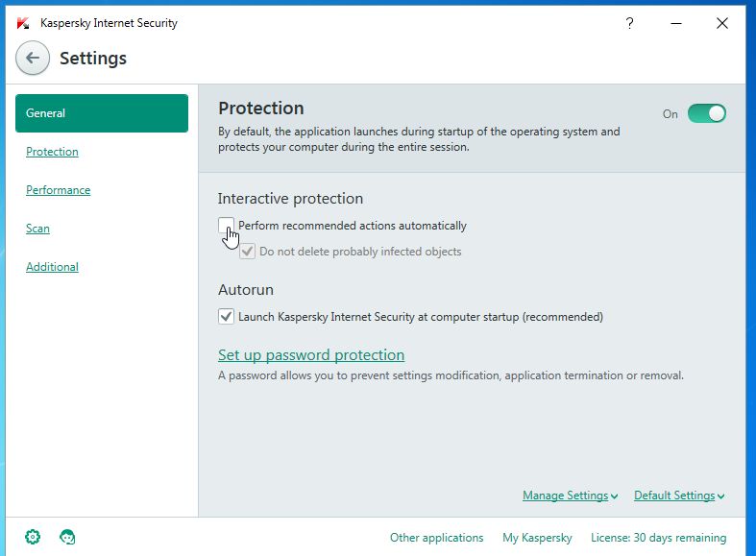
Task: Click the Kaspersky logo icon
Action: (x=23, y=23)
